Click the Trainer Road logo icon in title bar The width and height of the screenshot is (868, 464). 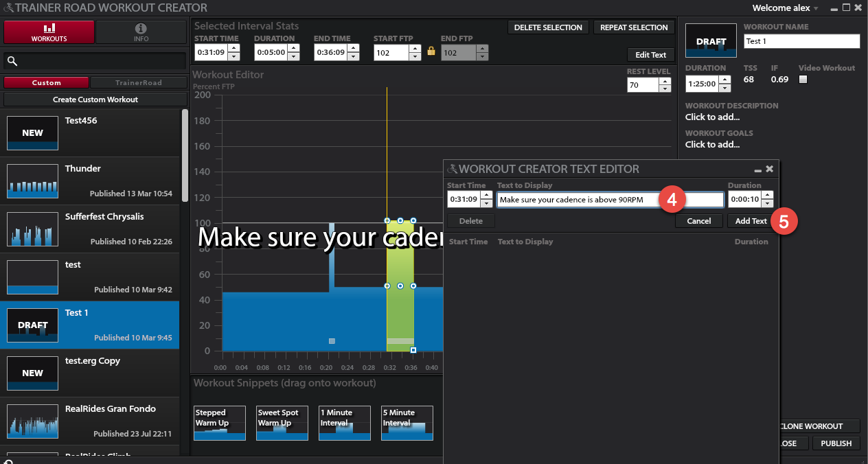point(7,8)
